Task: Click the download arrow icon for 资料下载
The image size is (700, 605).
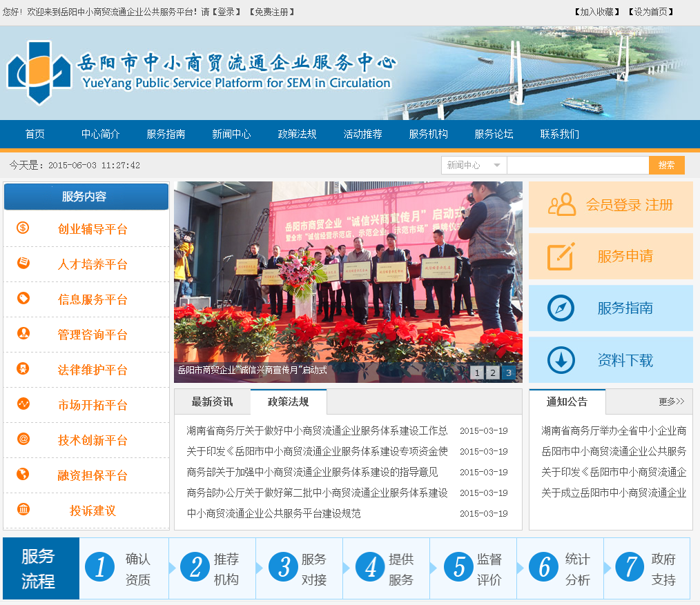Action: click(x=561, y=360)
